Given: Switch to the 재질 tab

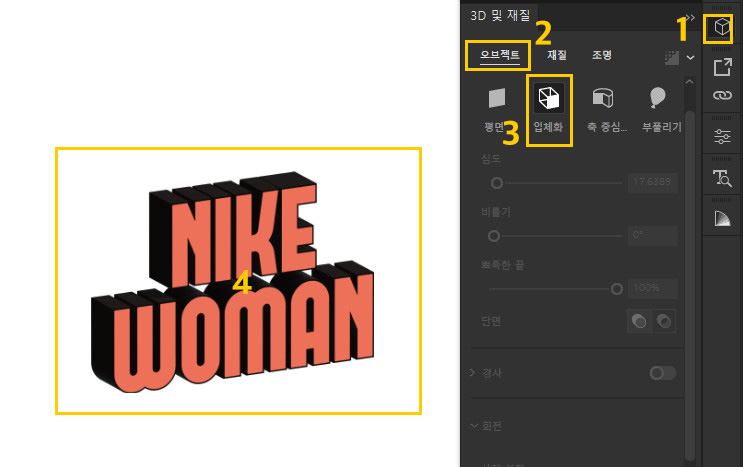Looking at the screenshot, I should (x=557, y=55).
